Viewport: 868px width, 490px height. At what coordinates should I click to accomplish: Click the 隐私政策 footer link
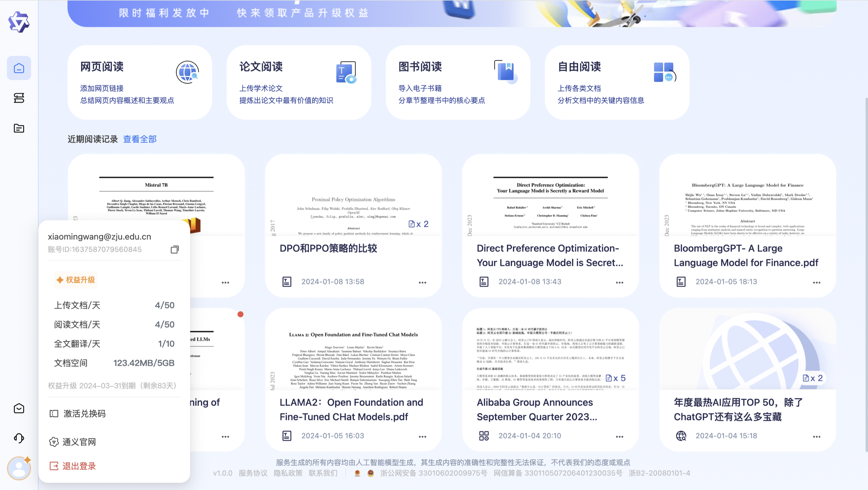[288, 473]
